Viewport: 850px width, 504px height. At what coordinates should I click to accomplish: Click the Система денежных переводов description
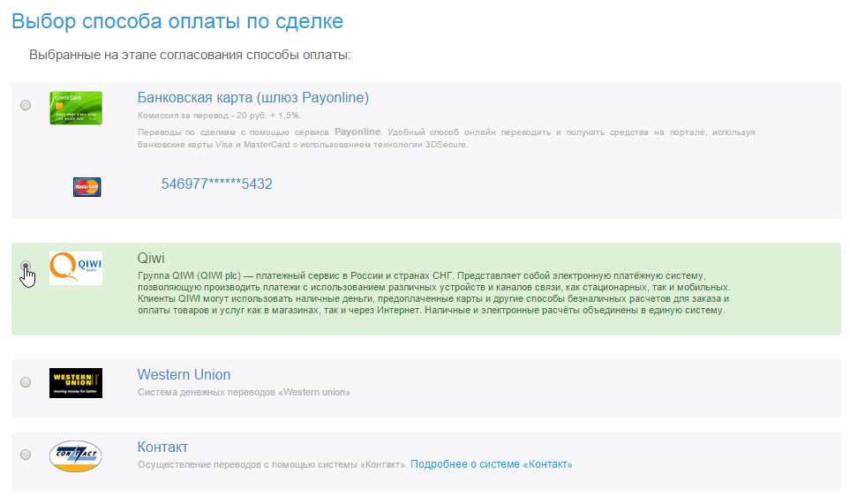(244, 392)
